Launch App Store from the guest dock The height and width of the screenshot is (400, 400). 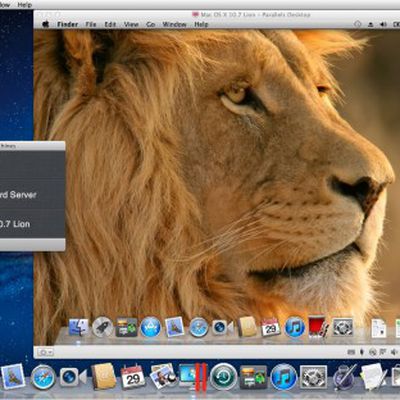point(150,327)
